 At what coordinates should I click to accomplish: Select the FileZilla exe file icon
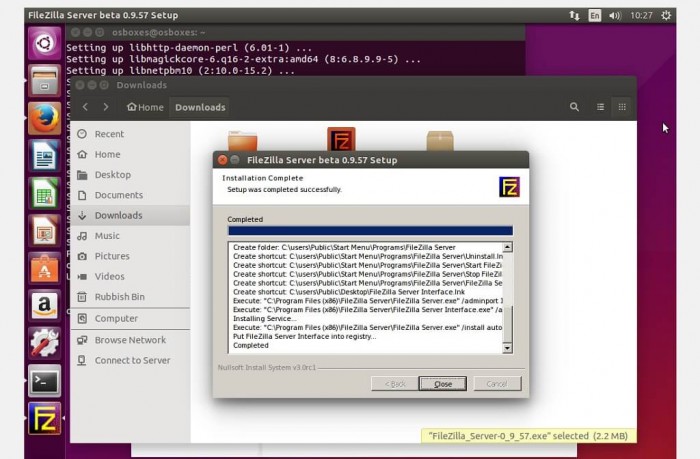[x=341, y=139]
